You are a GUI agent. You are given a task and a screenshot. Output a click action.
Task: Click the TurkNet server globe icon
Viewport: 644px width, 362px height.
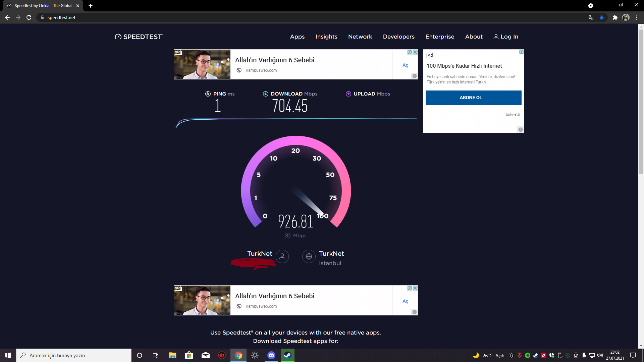point(309,256)
